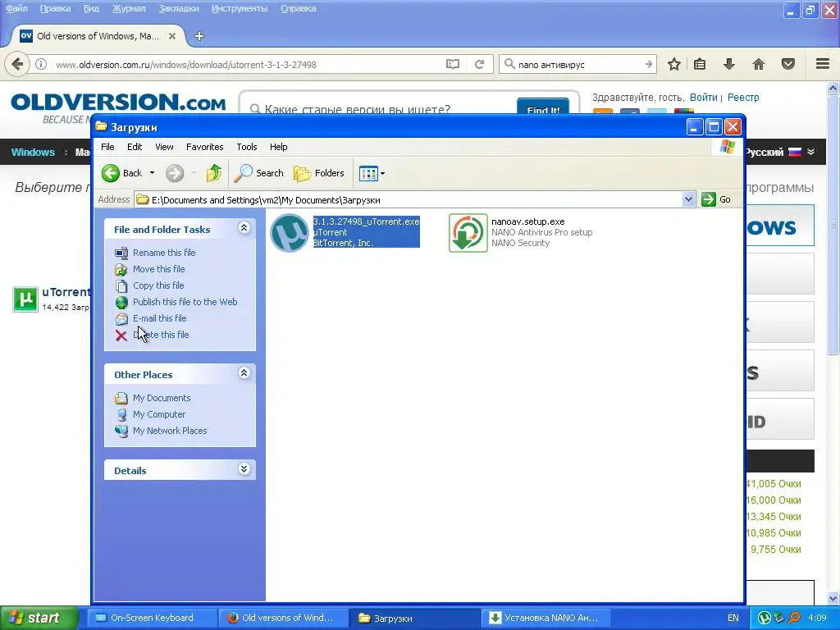Go to My Documents in Other Places
Screen dimensions: 840x630
tap(162, 398)
